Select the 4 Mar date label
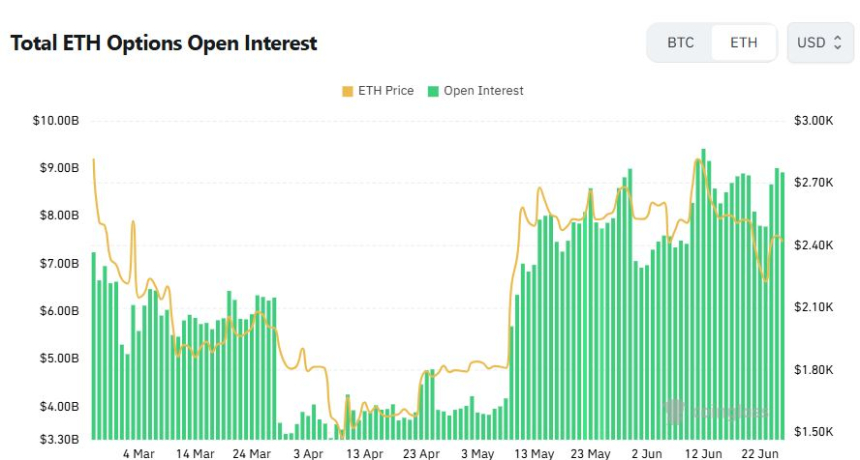 tap(139, 454)
